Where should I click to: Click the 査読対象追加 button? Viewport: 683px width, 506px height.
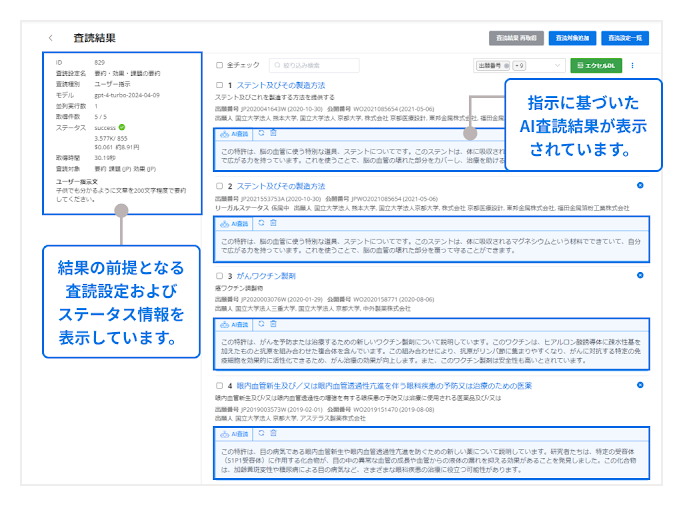pyautogui.click(x=573, y=38)
